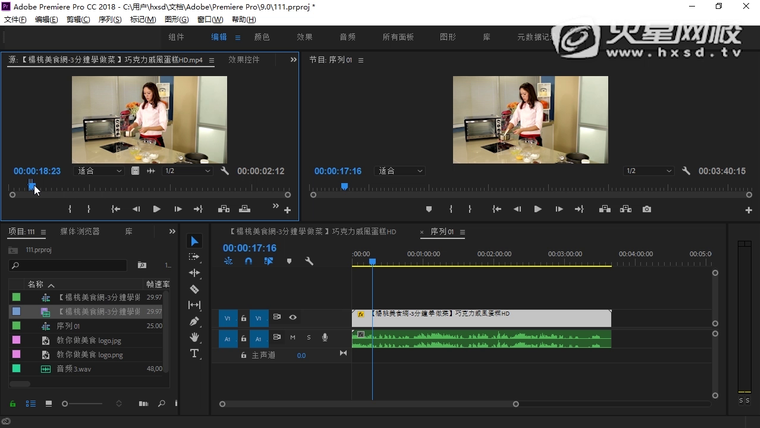Screen dimensions: 760x428
Task: Toggle V1 track output eye icon
Action: [x=293, y=317]
